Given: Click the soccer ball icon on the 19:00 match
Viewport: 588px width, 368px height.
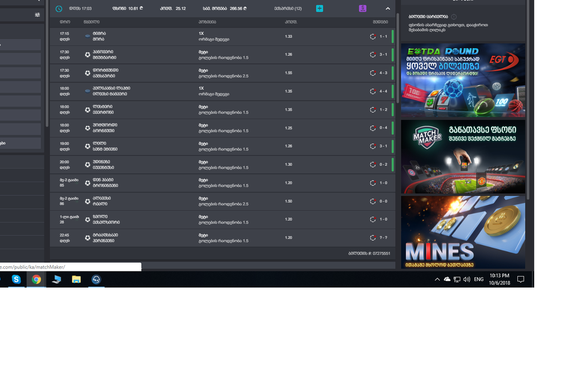Looking at the screenshot, I should point(87,147).
